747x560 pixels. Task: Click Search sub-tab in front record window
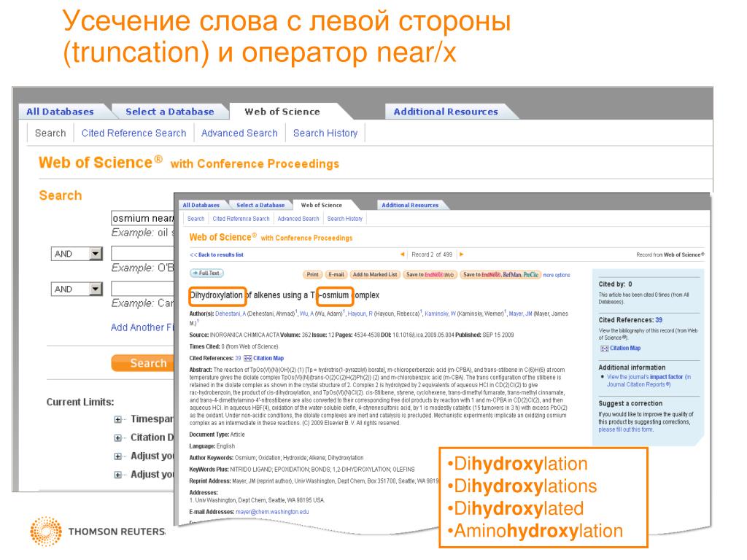click(196, 219)
